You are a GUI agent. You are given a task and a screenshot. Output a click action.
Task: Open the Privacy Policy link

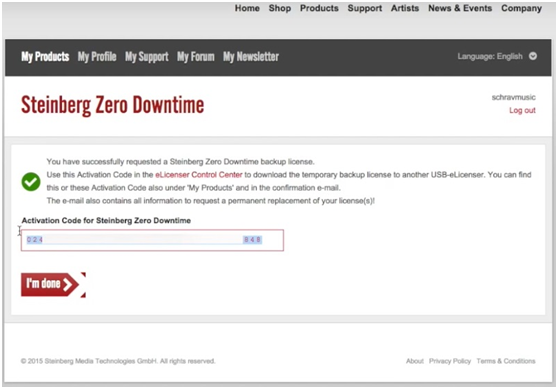pyautogui.click(x=450, y=361)
